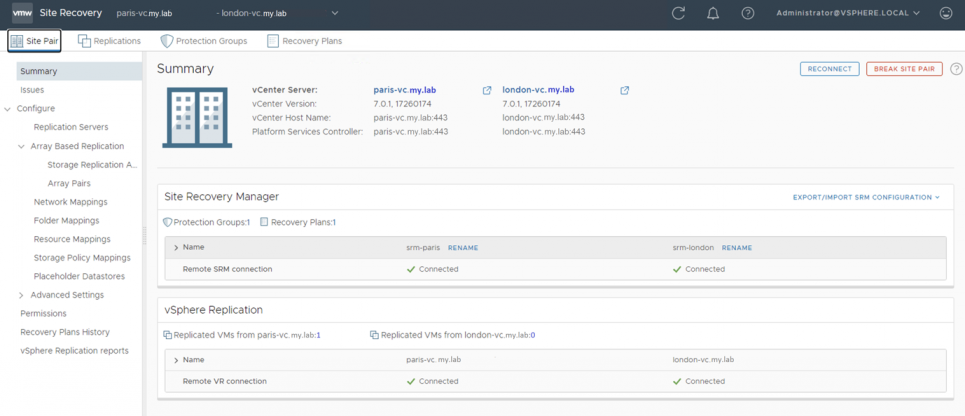Open the Administrator@VSPHERE.LOCAL user menu
965x416 pixels.
848,13
